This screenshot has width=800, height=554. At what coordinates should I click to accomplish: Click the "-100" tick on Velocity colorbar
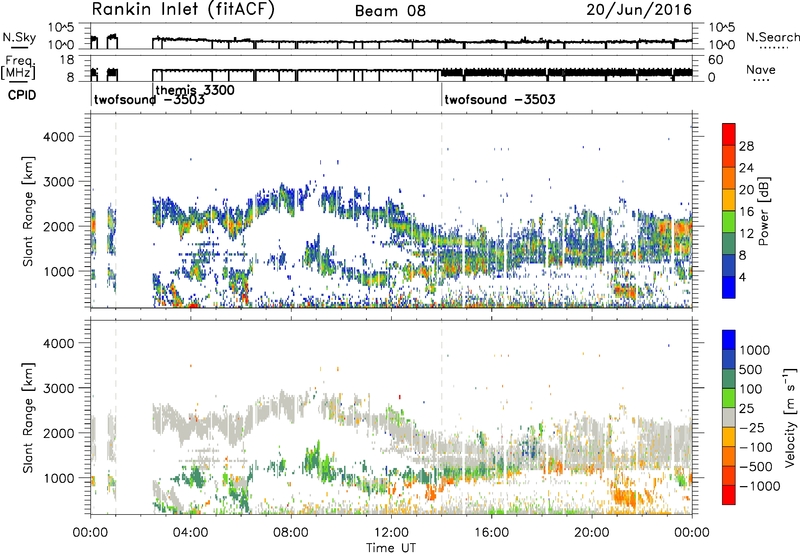[755, 447]
